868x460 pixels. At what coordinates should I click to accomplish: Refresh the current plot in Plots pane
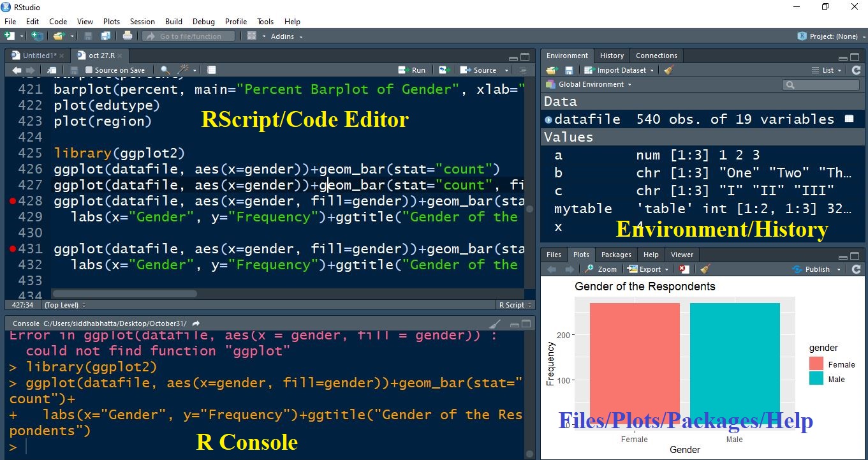[x=856, y=269]
